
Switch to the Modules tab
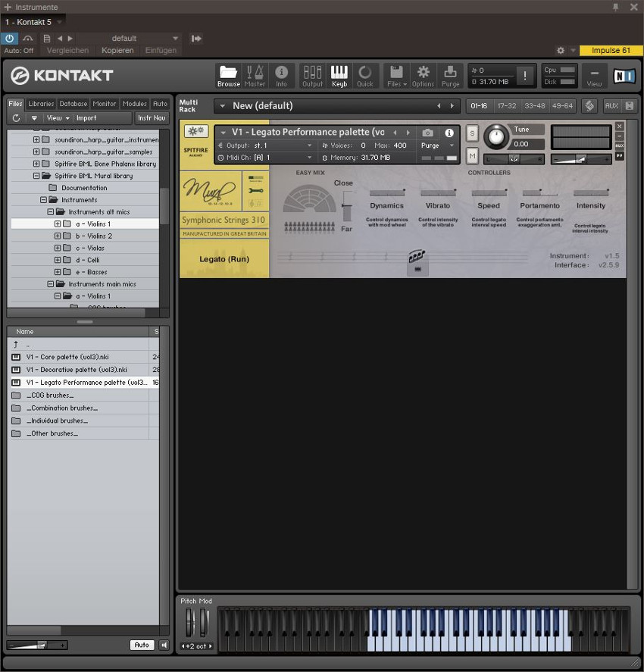[x=135, y=104]
